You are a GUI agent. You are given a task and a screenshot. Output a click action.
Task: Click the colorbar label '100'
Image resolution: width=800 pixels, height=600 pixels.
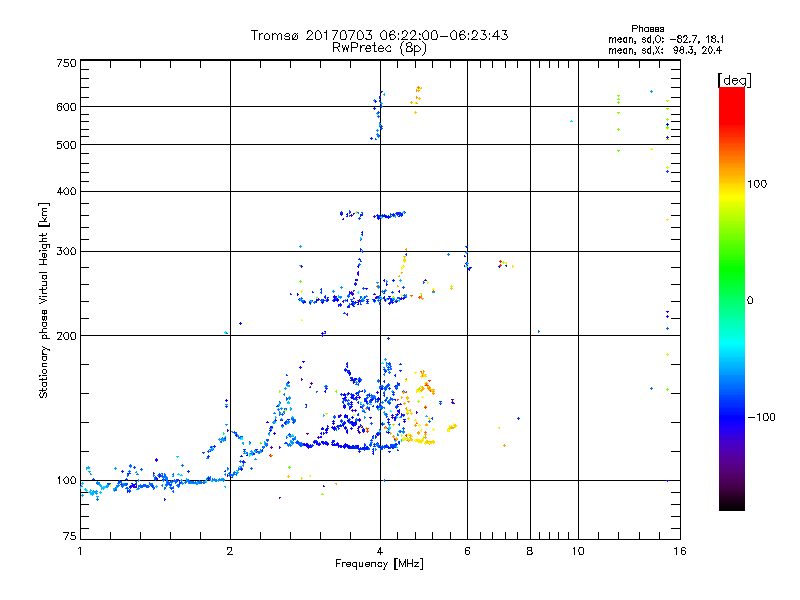[757, 184]
